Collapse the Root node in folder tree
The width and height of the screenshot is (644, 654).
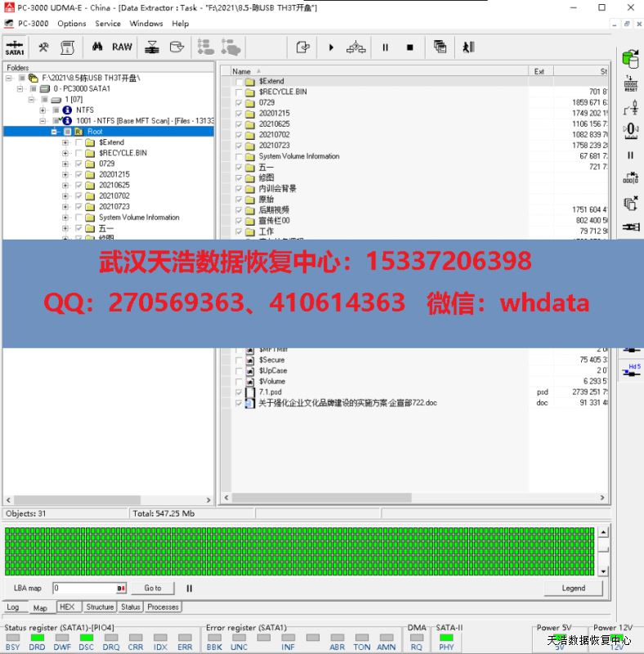[55, 132]
